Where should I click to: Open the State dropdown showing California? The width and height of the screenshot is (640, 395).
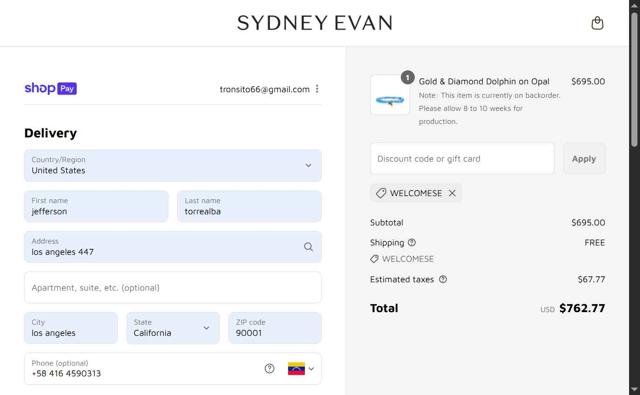click(173, 328)
